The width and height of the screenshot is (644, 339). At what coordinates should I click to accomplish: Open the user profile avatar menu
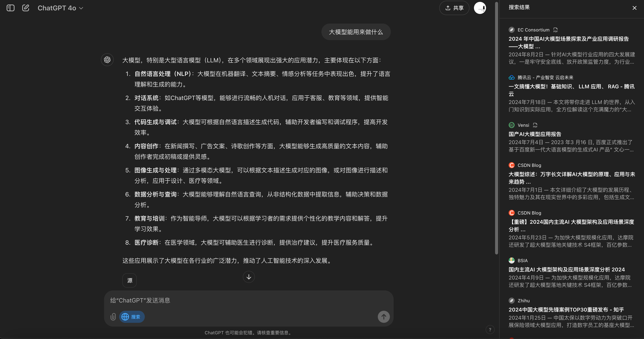pos(480,8)
